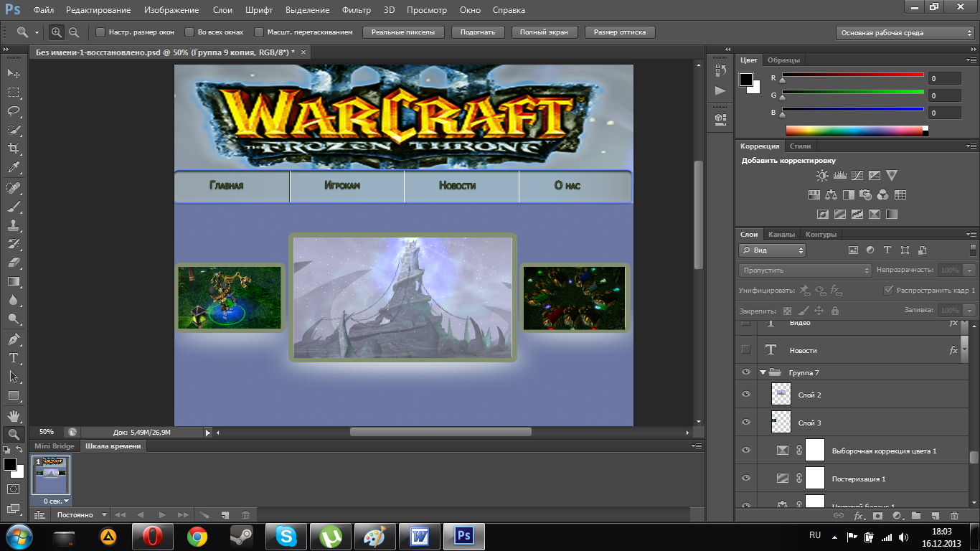
Task: Enable 'Масшт. перетаскиванием' checkbox
Action: (259, 32)
